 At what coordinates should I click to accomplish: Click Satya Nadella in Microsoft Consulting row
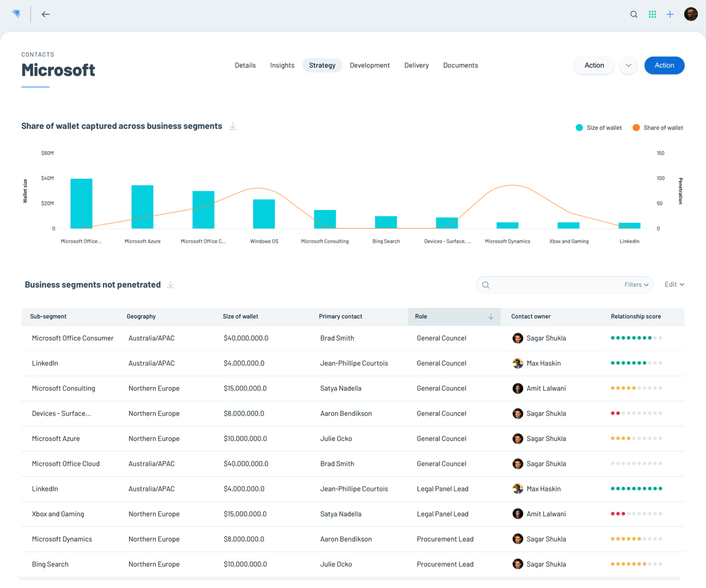[x=341, y=389]
